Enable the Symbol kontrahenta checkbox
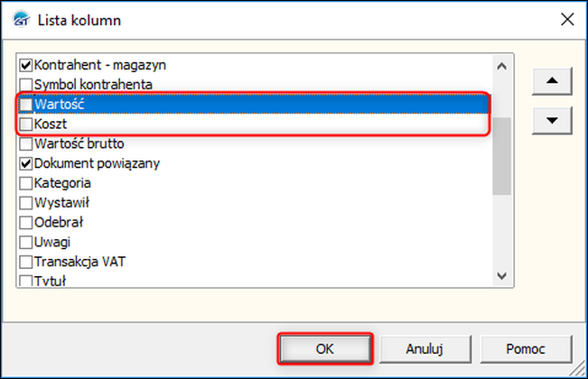Image resolution: width=588 pixels, height=379 pixels. tap(26, 85)
